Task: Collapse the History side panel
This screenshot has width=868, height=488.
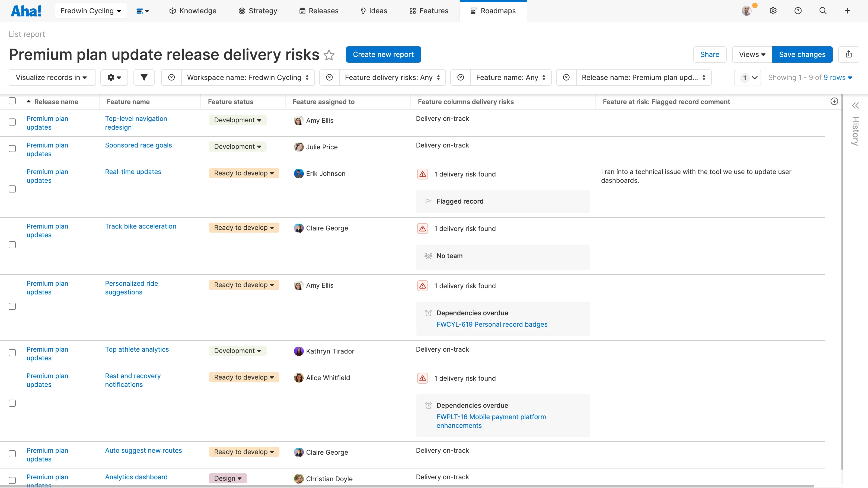Action: pyautogui.click(x=855, y=105)
